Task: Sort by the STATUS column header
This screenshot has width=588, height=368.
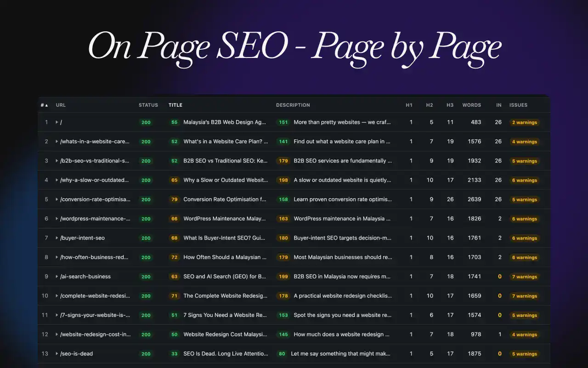Action: click(148, 105)
